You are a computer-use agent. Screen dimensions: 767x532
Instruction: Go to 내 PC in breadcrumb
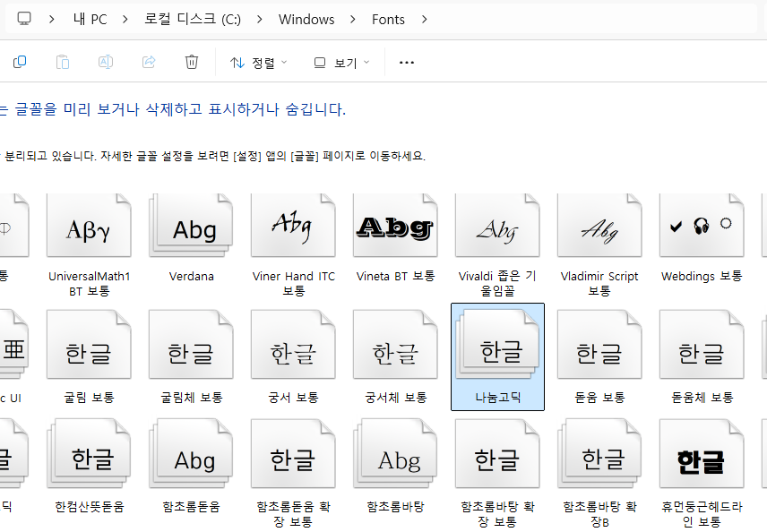(x=90, y=19)
